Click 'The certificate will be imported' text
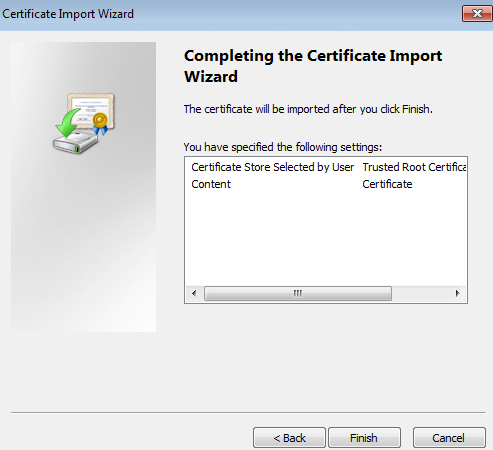 pyautogui.click(x=308, y=109)
